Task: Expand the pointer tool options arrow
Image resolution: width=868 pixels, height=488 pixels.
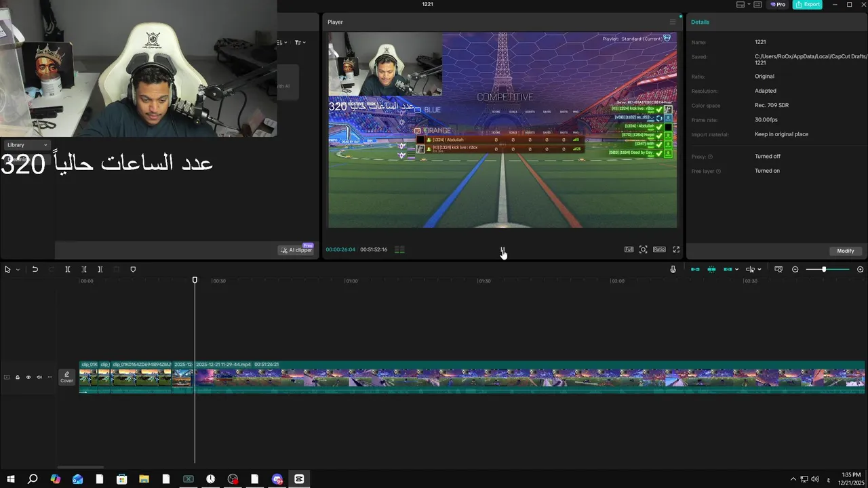Action: click(x=18, y=270)
